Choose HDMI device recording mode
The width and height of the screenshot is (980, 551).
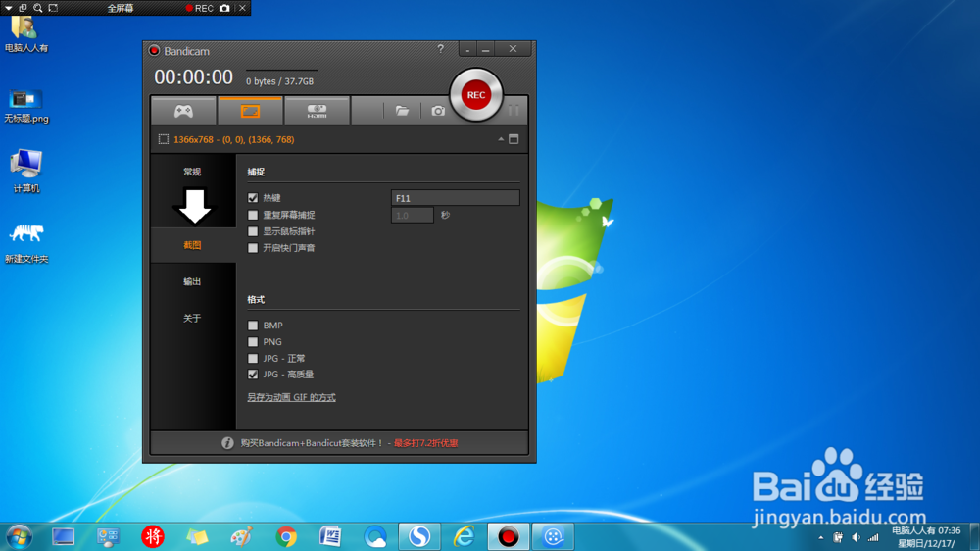(x=317, y=111)
